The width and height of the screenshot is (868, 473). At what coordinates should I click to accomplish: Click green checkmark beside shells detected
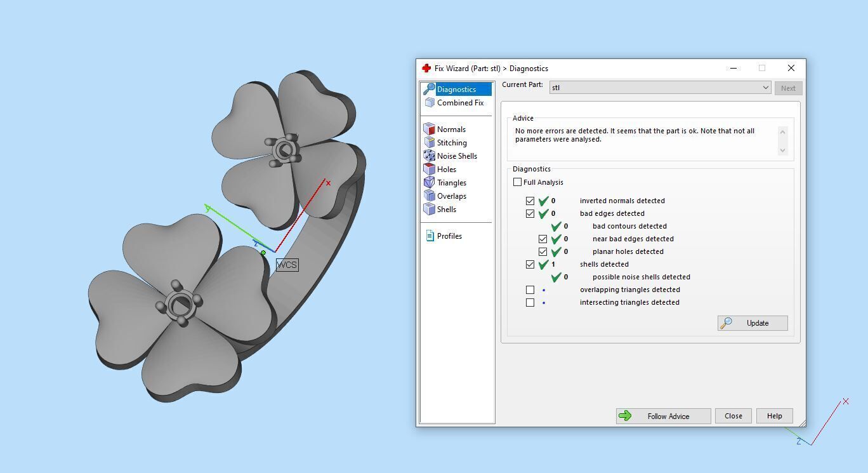(543, 264)
